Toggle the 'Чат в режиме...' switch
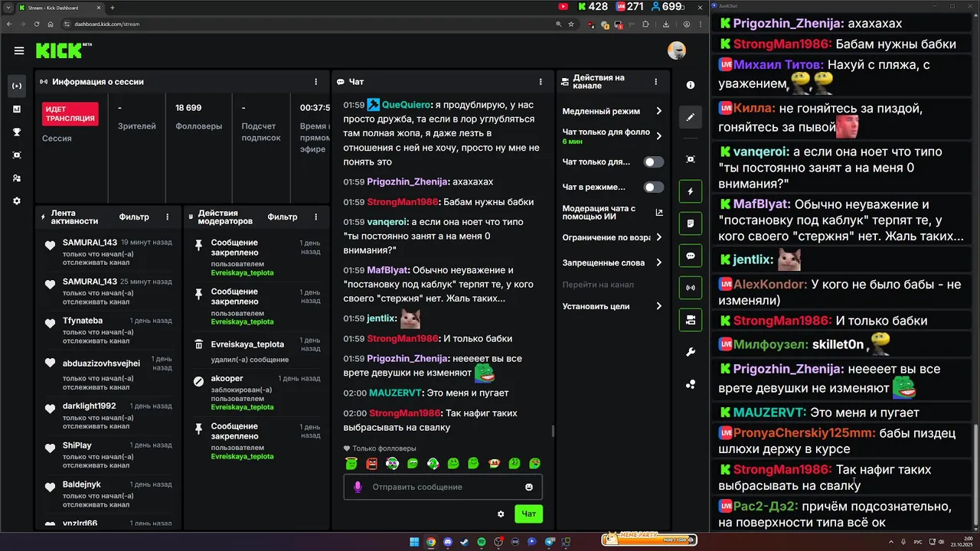The height and width of the screenshot is (551, 980). pyautogui.click(x=653, y=187)
